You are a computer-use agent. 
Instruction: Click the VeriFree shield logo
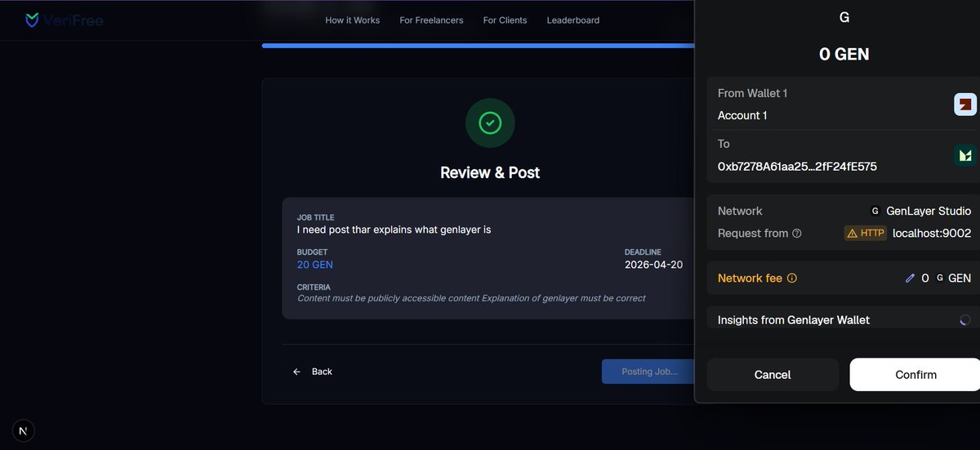(32, 20)
